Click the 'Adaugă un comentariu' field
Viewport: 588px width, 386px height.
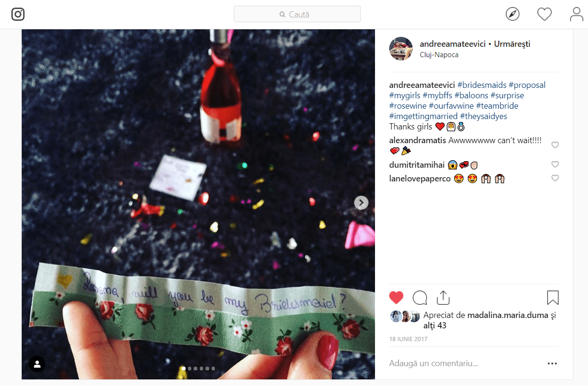pos(465,364)
